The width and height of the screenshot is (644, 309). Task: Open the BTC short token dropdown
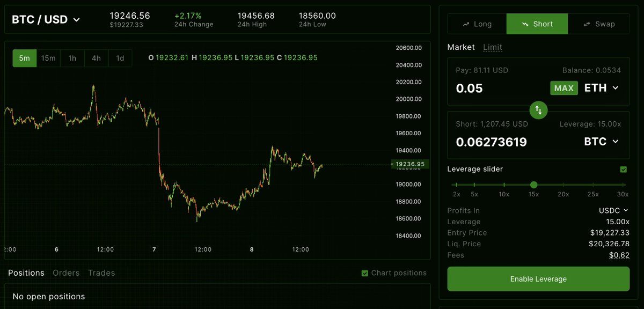pyautogui.click(x=601, y=141)
